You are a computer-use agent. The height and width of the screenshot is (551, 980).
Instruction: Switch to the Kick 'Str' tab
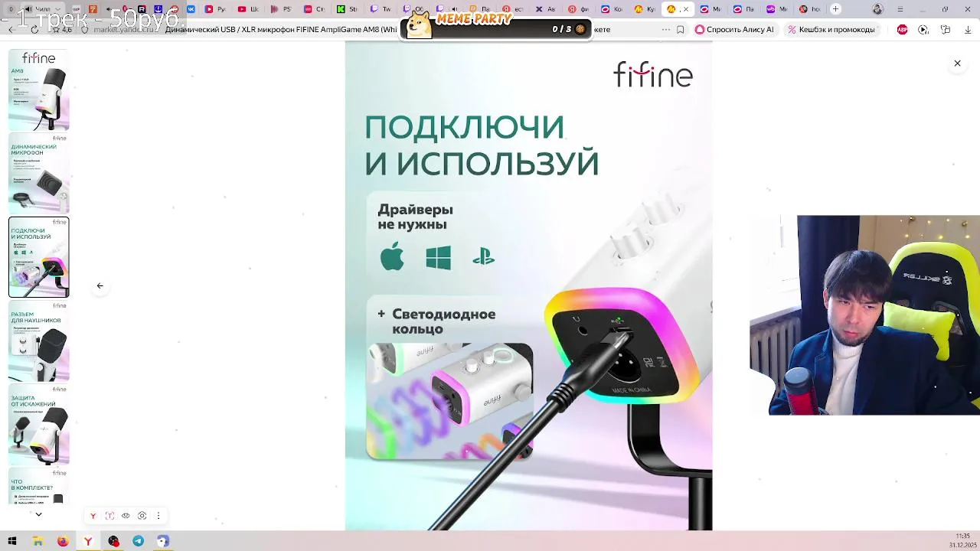[346, 9]
